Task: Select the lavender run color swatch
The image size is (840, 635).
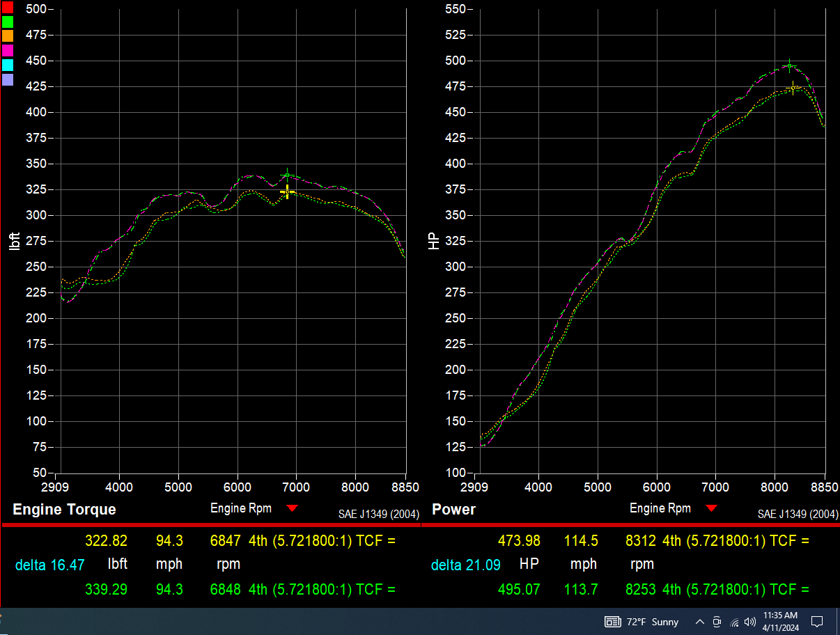Action: point(8,79)
